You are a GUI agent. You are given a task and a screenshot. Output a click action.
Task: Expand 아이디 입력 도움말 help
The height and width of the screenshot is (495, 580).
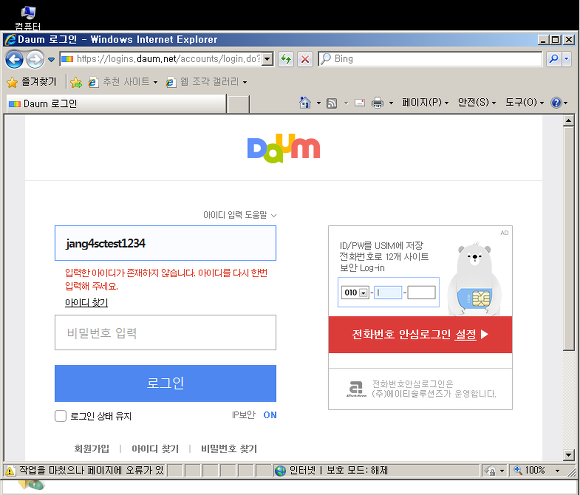tap(240, 215)
